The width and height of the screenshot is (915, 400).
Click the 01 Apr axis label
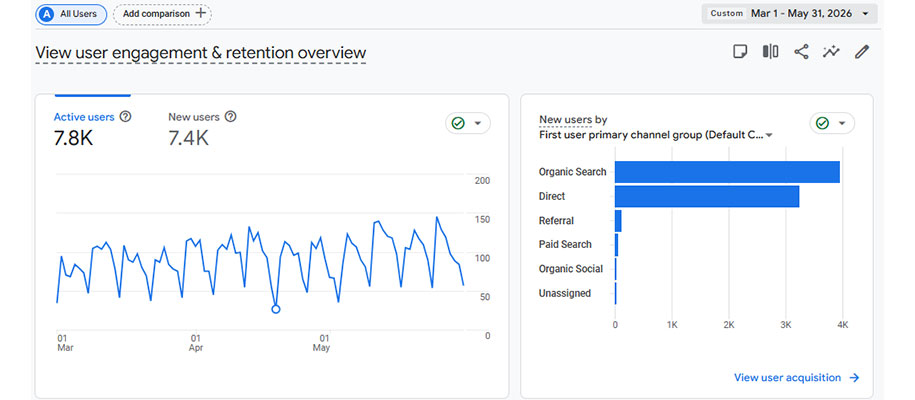196,343
